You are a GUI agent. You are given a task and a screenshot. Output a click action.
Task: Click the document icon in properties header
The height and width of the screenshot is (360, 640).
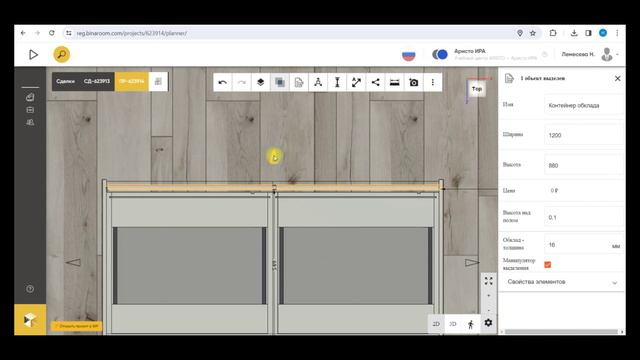509,78
